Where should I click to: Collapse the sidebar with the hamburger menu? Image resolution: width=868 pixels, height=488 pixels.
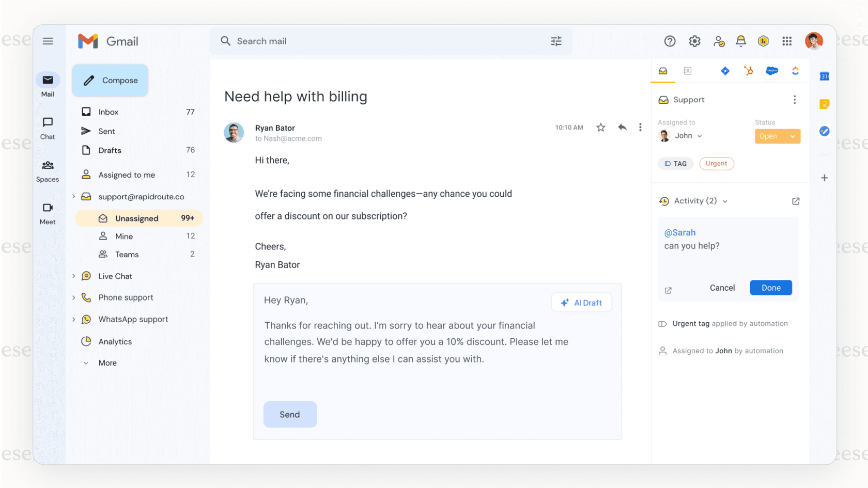point(48,41)
